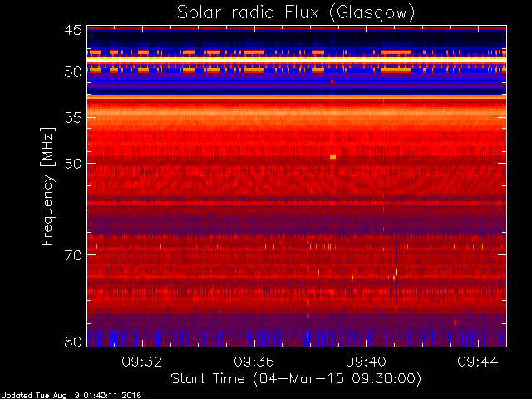The width and height of the screenshot is (532, 399).
Task: Click the "09:40" time tick label
Action: 366,362
